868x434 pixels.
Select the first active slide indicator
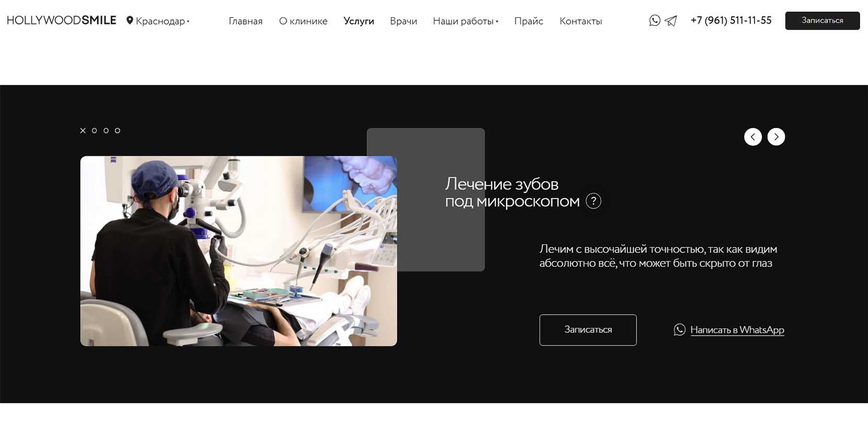[83, 131]
